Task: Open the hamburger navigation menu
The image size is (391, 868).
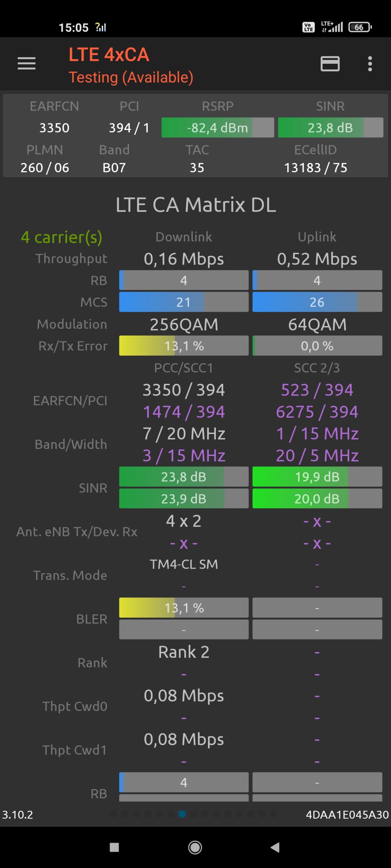Action: (x=26, y=63)
